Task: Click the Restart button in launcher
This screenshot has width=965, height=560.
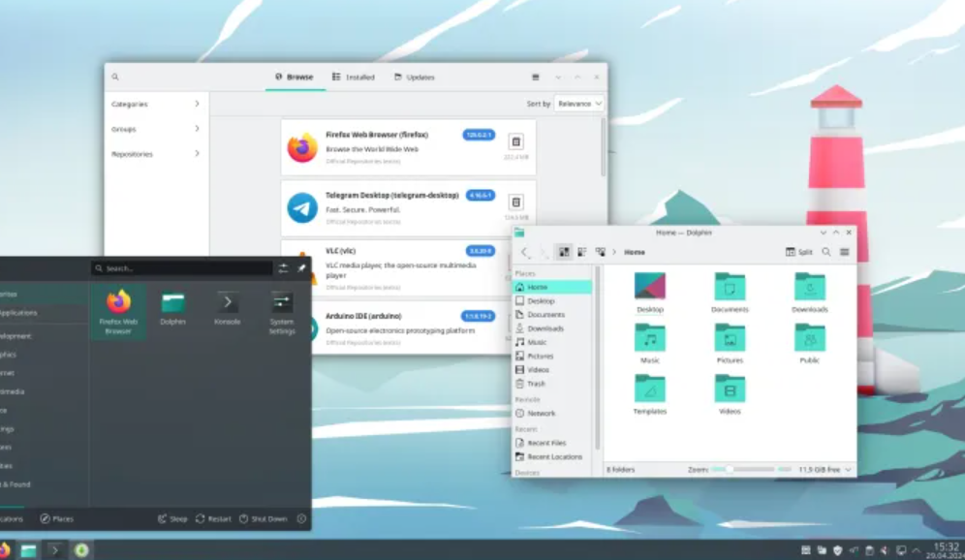Action: 213,519
